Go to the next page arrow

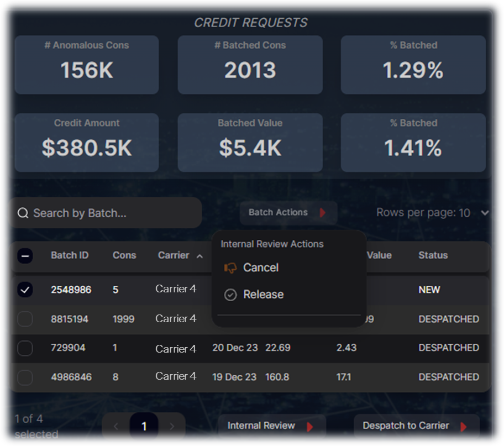click(x=172, y=426)
